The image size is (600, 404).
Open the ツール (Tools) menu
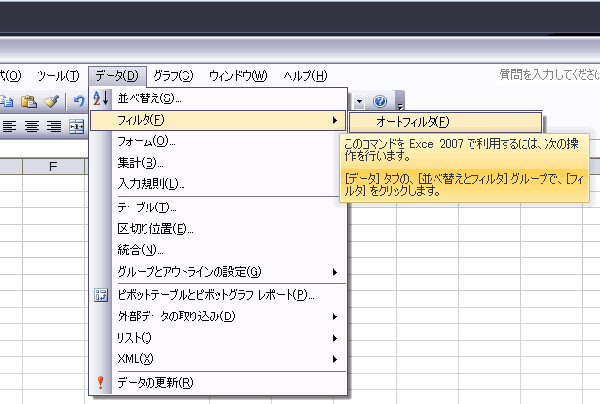[x=58, y=75]
